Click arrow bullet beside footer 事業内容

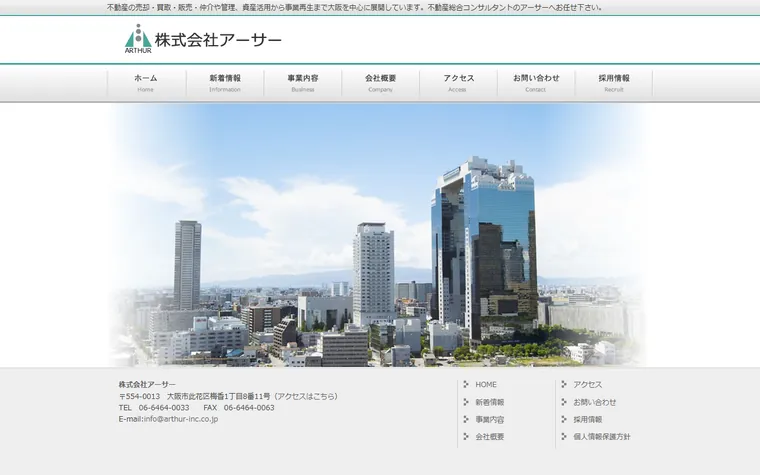coord(466,419)
